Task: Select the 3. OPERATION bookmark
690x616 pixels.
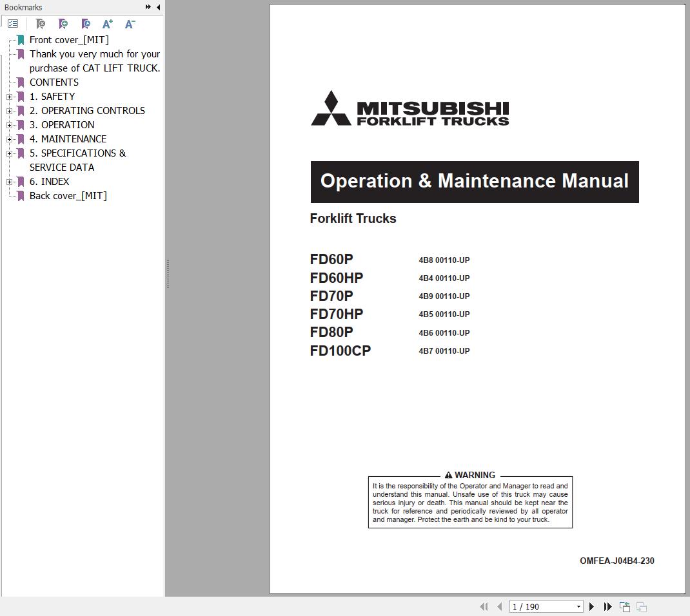Action: (62, 125)
